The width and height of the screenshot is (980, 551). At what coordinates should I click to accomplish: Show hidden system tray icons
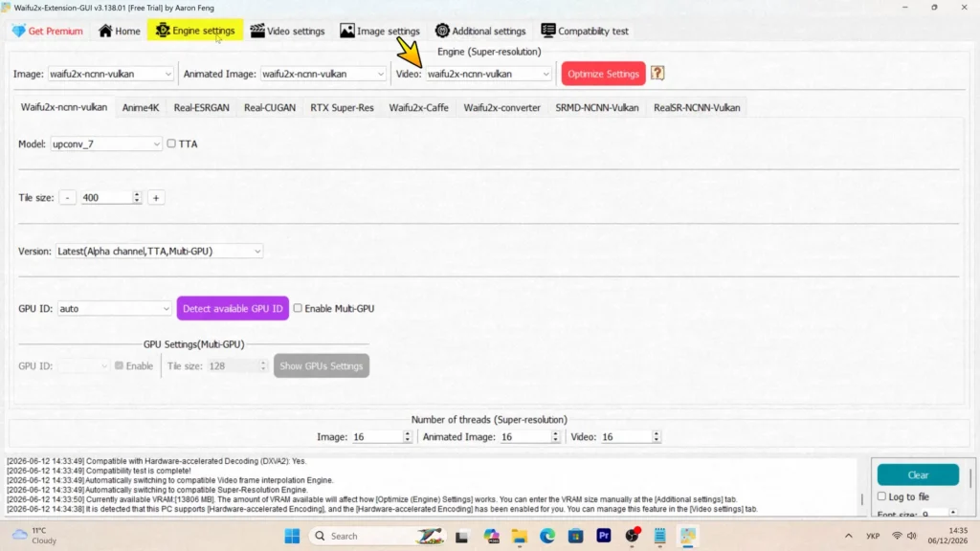(848, 536)
